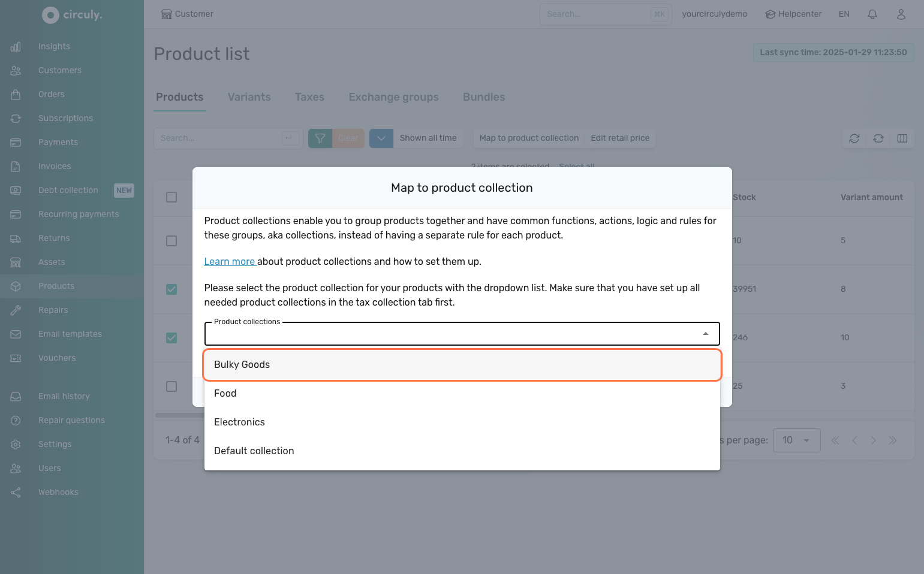The width and height of the screenshot is (924, 574).
Task: Click the product list search field
Action: tap(228, 138)
